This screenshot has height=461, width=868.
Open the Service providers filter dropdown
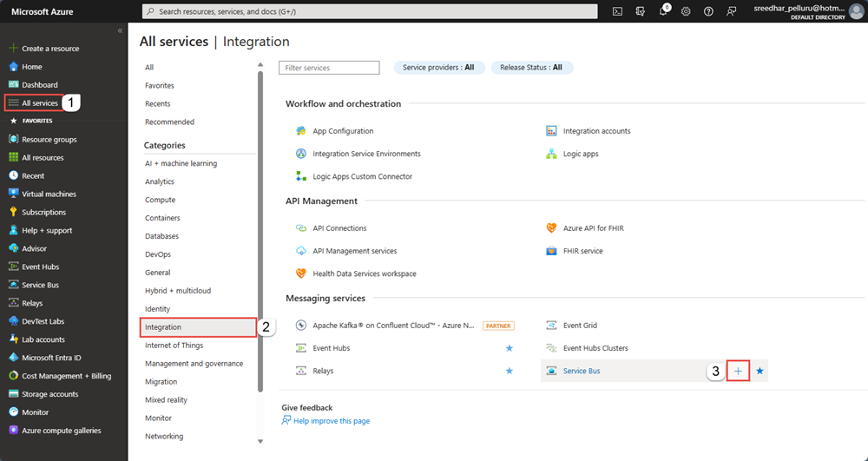point(439,68)
